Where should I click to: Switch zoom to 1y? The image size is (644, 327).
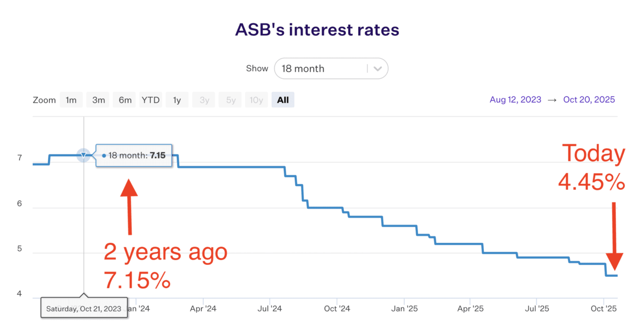coord(177,100)
